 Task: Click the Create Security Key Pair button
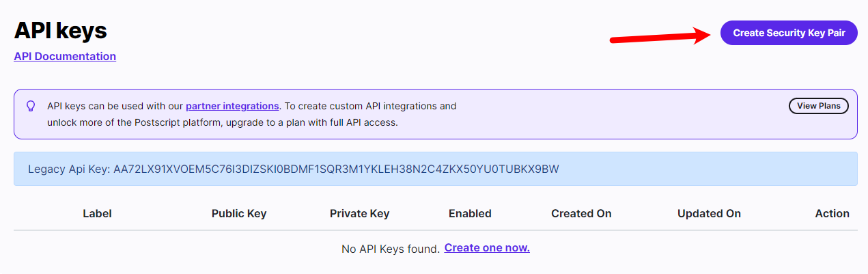788,33
